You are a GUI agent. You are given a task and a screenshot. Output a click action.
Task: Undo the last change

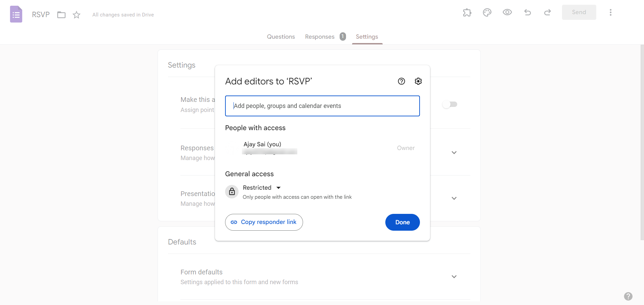tap(527, 12)
